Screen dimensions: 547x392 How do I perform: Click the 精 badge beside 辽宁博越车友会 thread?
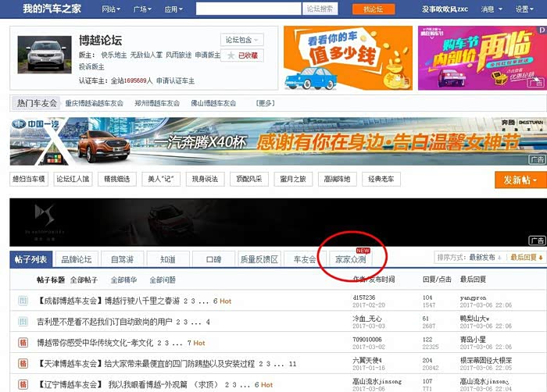click(x=23, y=384)
